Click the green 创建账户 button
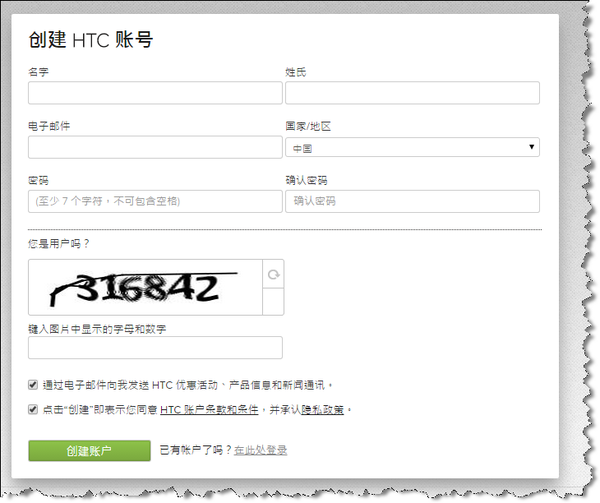This screenshot has width=600, height=503. (89, 451)
